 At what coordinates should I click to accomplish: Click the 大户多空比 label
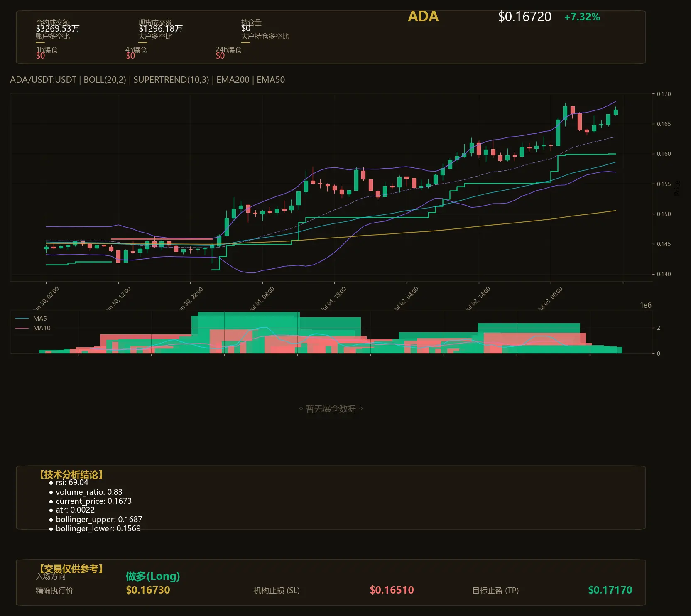tap(155, 36)
